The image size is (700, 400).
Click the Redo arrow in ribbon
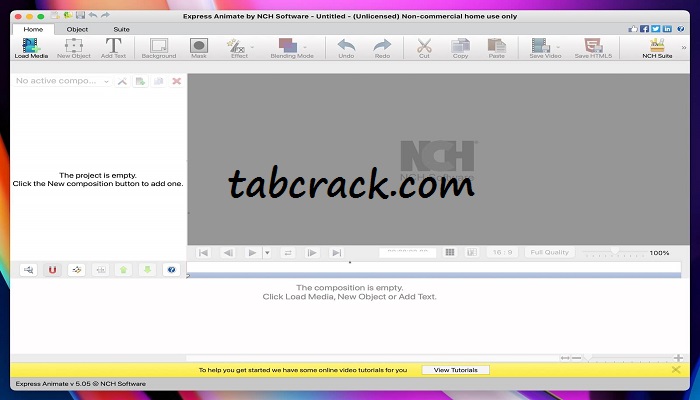pos(382,46)
